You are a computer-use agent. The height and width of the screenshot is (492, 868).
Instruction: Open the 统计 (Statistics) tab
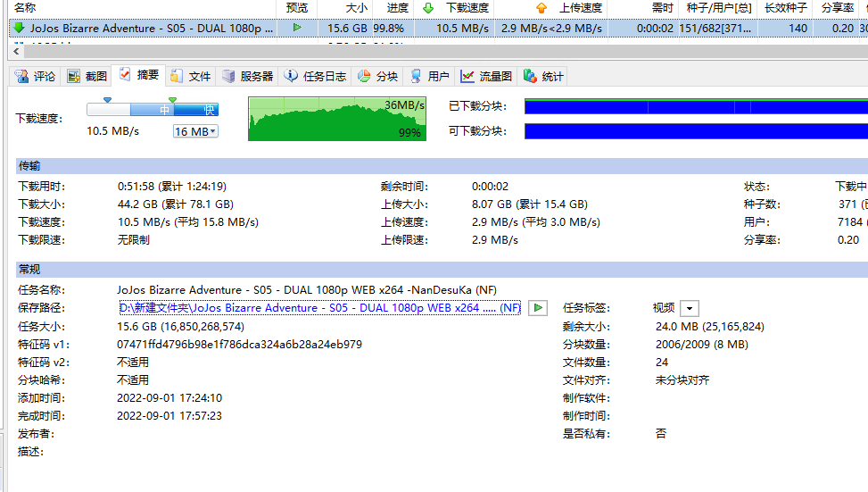(x=544, y=77)
